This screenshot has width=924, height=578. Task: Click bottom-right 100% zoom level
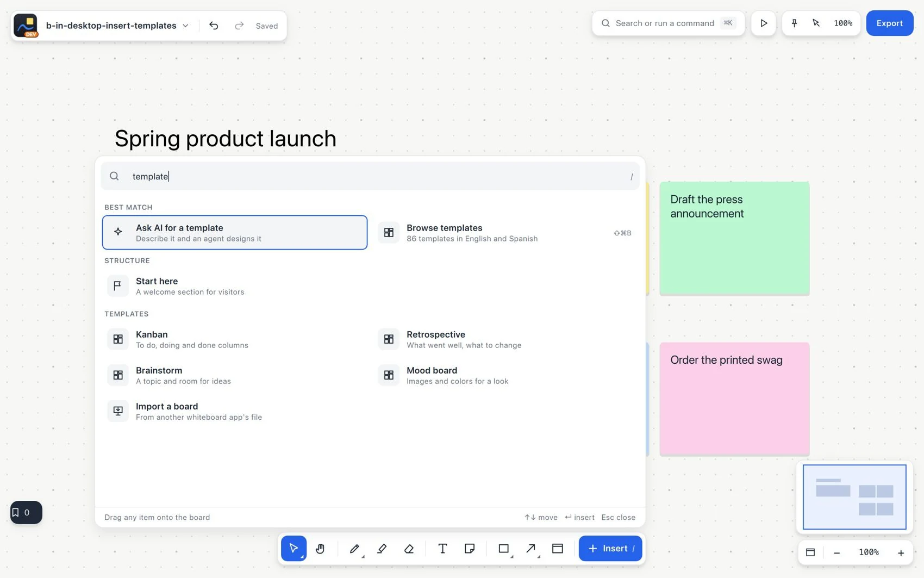pos(869,552)
